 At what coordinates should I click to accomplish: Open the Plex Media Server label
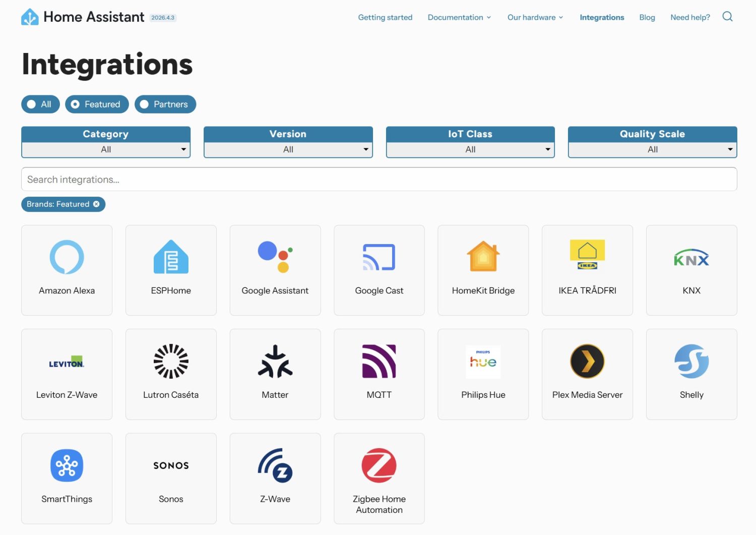[x=587, y=395]
